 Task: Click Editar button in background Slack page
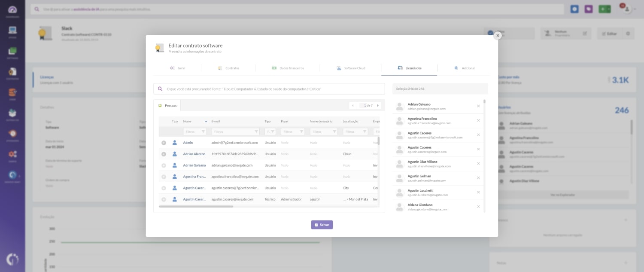[609, 34]
